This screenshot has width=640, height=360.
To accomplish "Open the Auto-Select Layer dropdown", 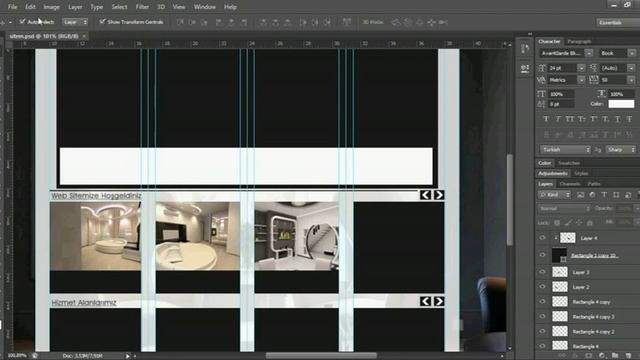I will click(75, 22).
